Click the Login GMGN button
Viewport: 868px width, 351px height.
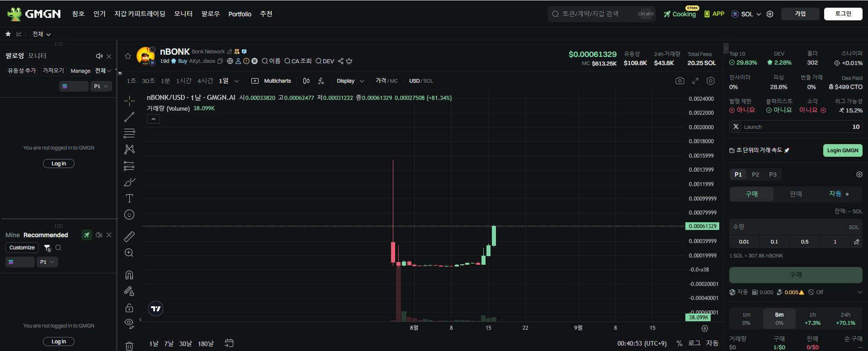click(x=843, y=150)
